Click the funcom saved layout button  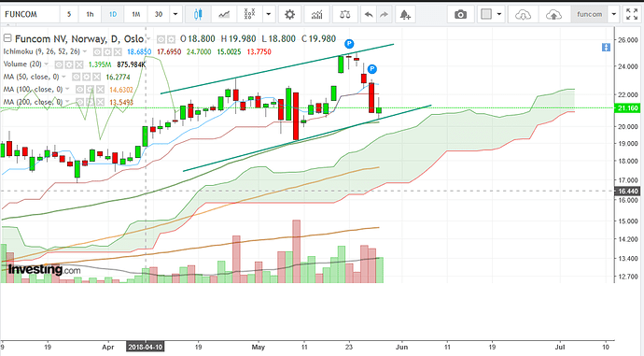point(589,14)
